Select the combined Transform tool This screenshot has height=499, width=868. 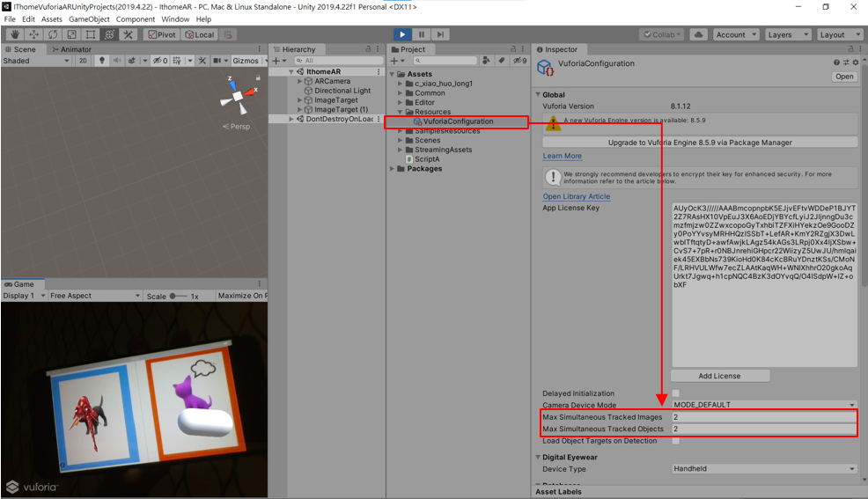tap(110, 34)
